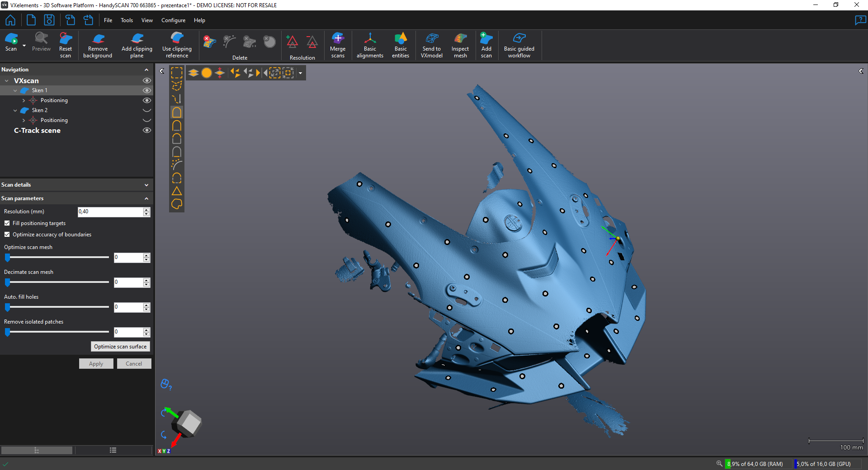This screenshot has height=470, width=868.
Task: Open the Configure menu
Action: (173, 20)
